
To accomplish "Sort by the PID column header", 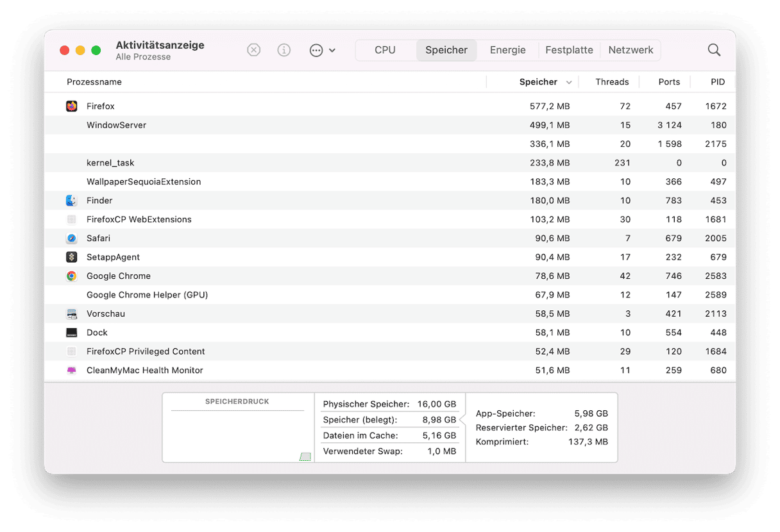I will (718, 82).
